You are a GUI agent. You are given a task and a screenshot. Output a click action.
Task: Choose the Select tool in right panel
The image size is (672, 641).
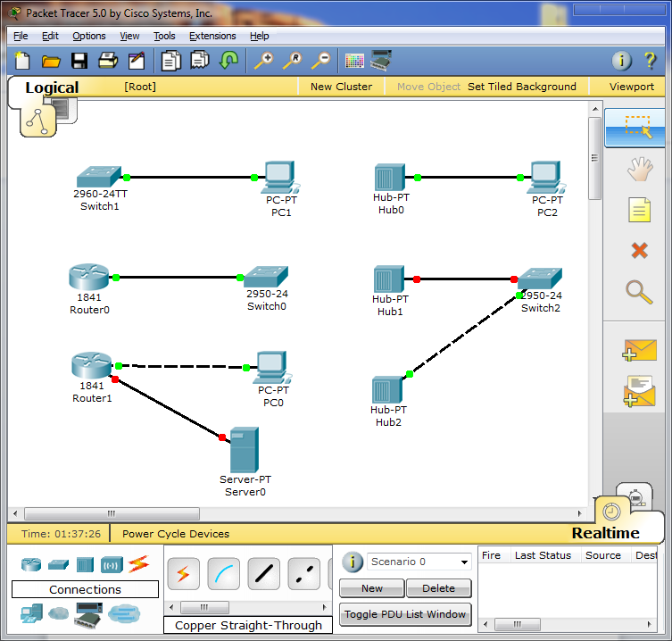635,128
